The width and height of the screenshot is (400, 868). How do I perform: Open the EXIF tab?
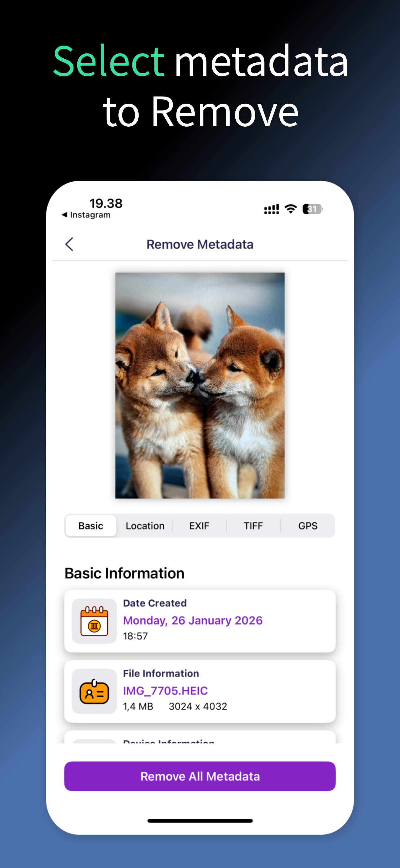[199, 526]
